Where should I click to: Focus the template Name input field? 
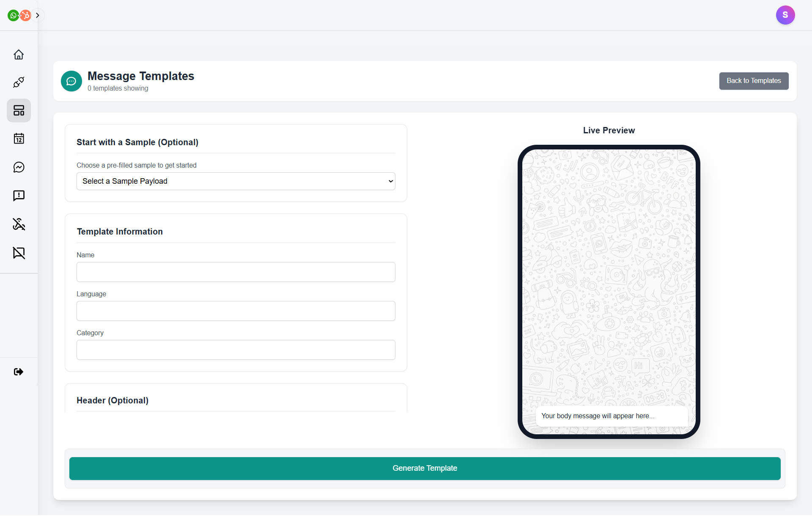point(236,272)
